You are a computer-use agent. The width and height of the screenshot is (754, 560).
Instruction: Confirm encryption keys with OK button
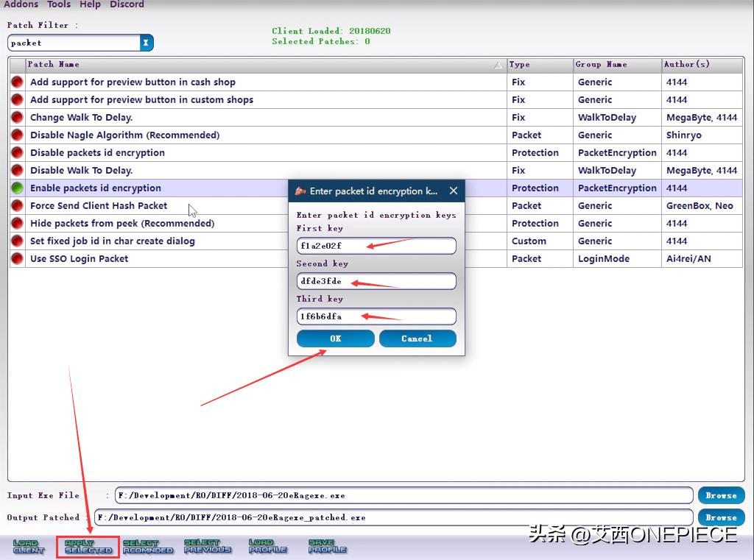click(x=335, y=339)
